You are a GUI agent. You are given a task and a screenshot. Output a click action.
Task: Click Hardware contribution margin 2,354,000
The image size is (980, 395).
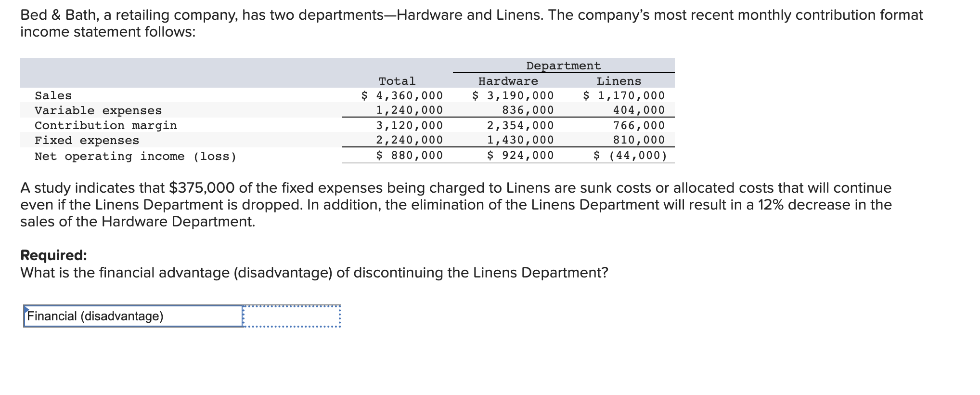click(520, 125)
